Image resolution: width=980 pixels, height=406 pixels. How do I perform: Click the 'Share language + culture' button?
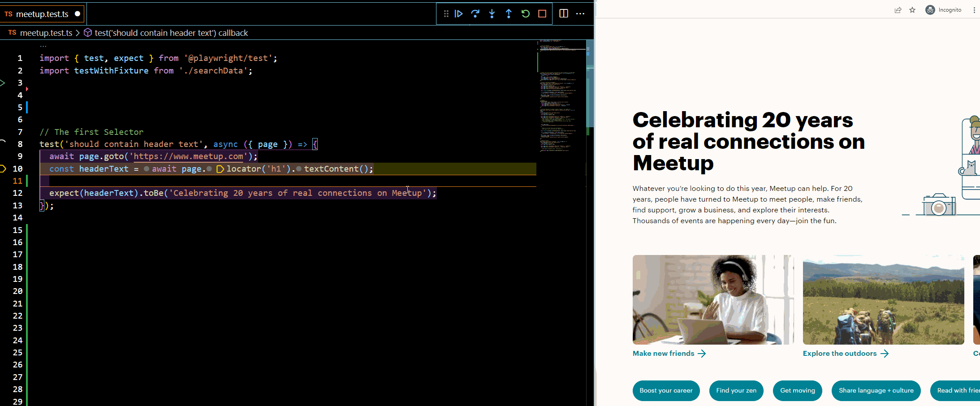coord(876,391)
